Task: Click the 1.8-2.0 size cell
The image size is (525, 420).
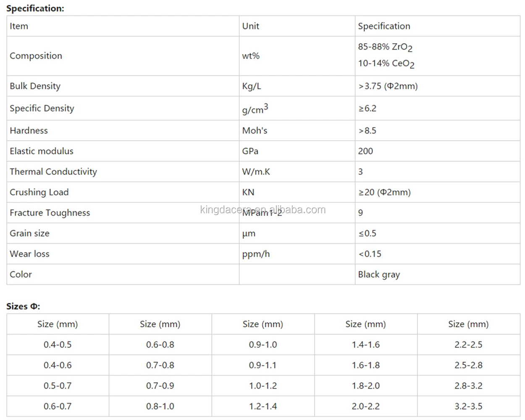Action: [x=365, y=386]
